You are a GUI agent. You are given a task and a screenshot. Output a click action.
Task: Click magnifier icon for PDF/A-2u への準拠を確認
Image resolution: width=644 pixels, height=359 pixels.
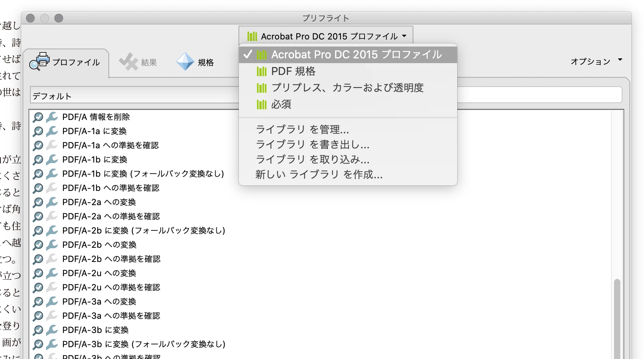38,288
